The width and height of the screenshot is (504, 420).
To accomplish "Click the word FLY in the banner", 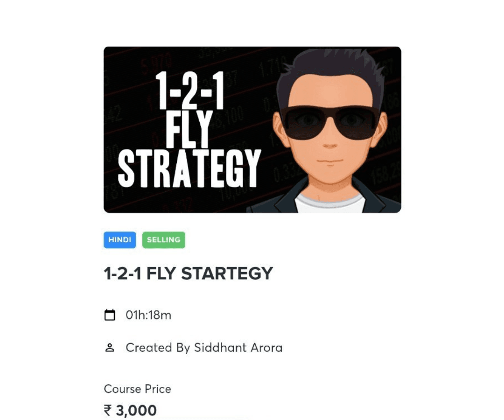I will tap(189, 129).
